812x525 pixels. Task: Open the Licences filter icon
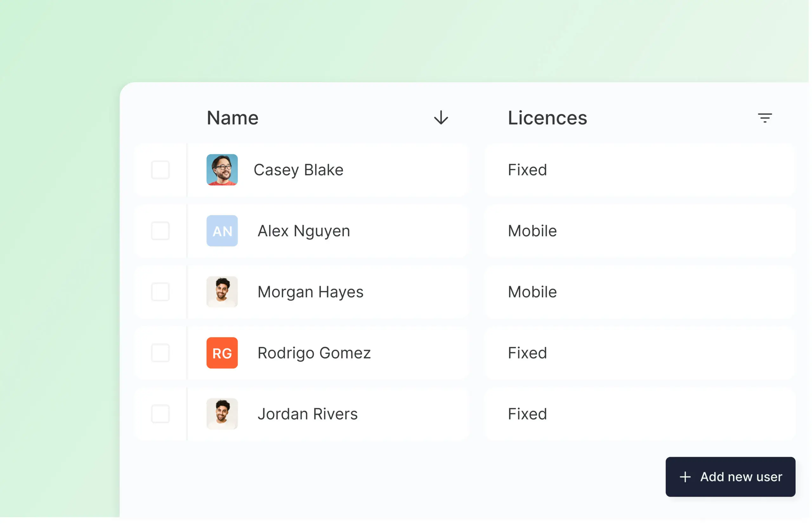pos(765,118)
